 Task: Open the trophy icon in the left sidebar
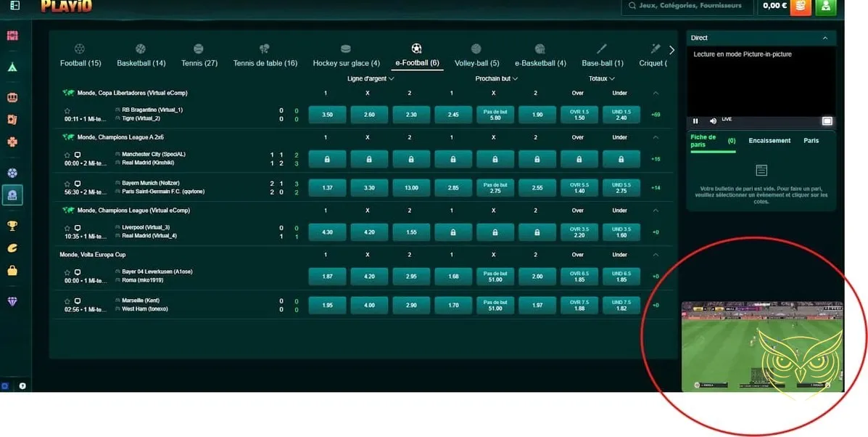[12, 226]
